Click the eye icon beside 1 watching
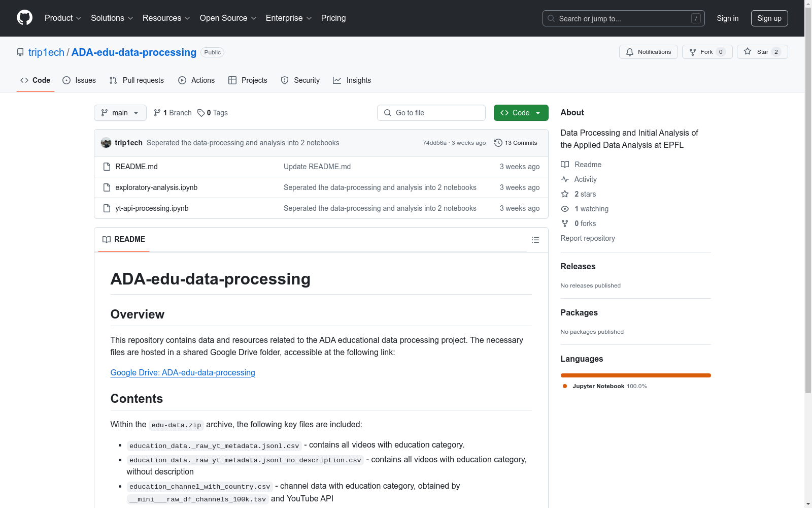Viewport: 812px width, 508px height. point(565,209)
